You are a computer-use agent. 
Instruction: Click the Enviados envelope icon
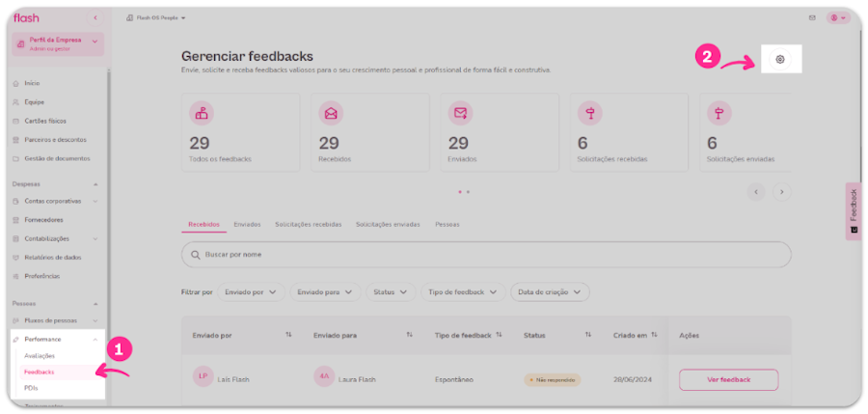pyautogui.click(x=461, y=113)
